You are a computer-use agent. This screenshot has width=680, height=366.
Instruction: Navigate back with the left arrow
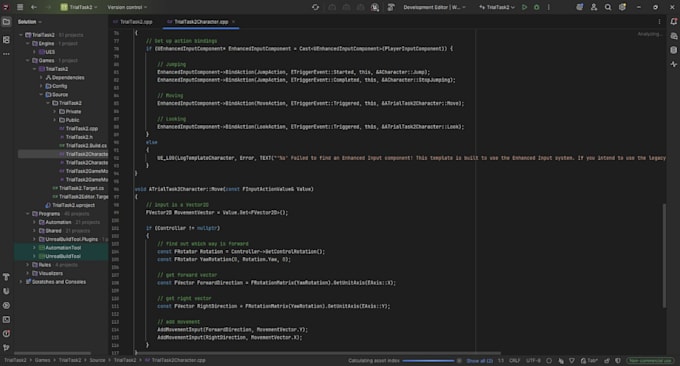(x=34, y=7)
